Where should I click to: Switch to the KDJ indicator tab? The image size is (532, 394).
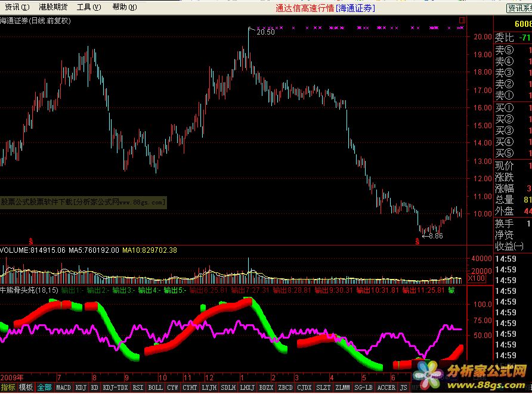pos(81,387)
